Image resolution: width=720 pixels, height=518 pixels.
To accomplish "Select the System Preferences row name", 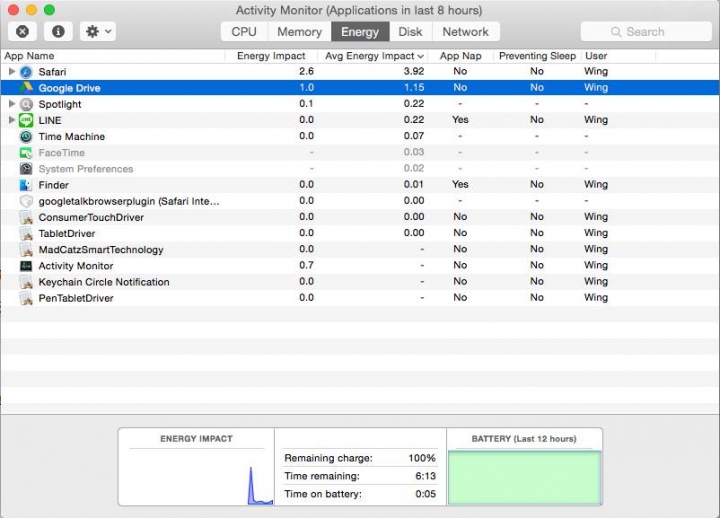I will [86, 169].
